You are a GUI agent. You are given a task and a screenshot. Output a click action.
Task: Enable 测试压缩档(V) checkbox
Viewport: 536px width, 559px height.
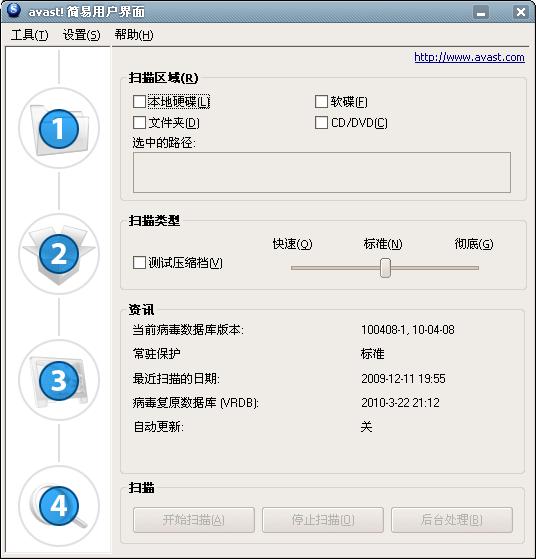[x=139, y=263]
